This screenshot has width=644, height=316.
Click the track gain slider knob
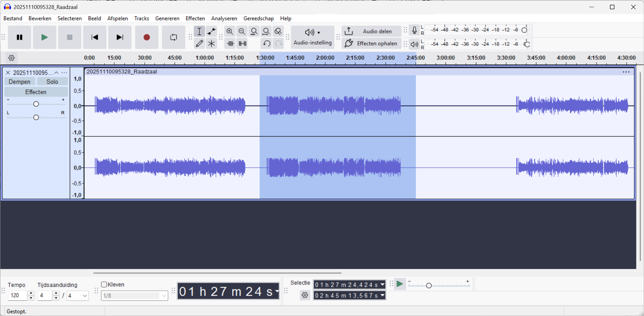tap(36, 104)
